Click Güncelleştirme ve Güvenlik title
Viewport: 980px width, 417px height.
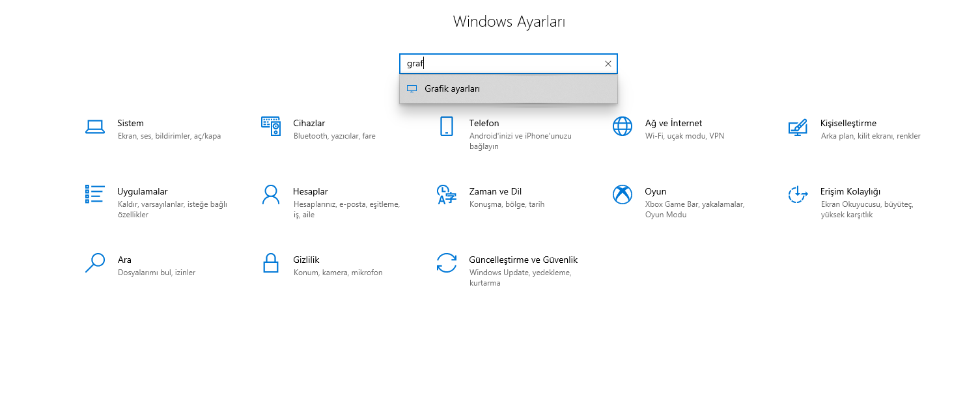pos(523,260)
